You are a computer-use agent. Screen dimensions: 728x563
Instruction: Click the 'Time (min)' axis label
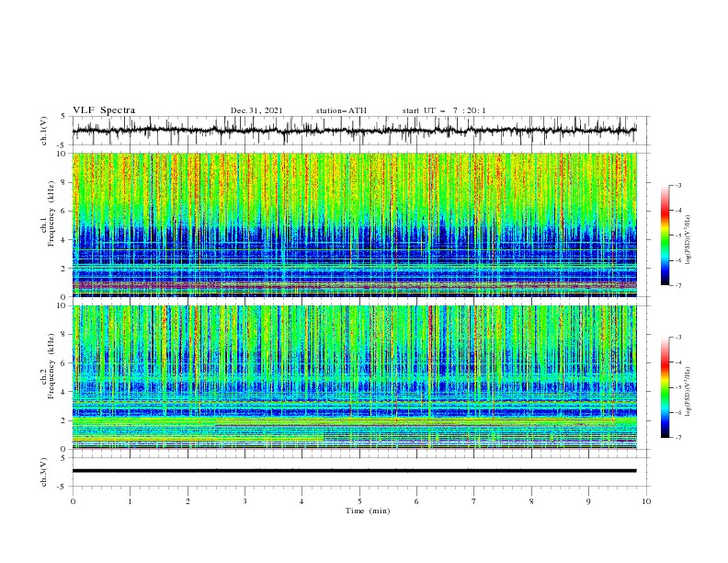click(x=368, y=511)
